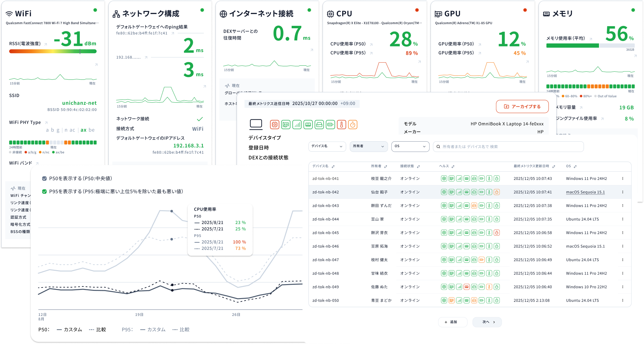
Task: Click the red thermometer temperature icon
Action: click(x=342, y=125)
